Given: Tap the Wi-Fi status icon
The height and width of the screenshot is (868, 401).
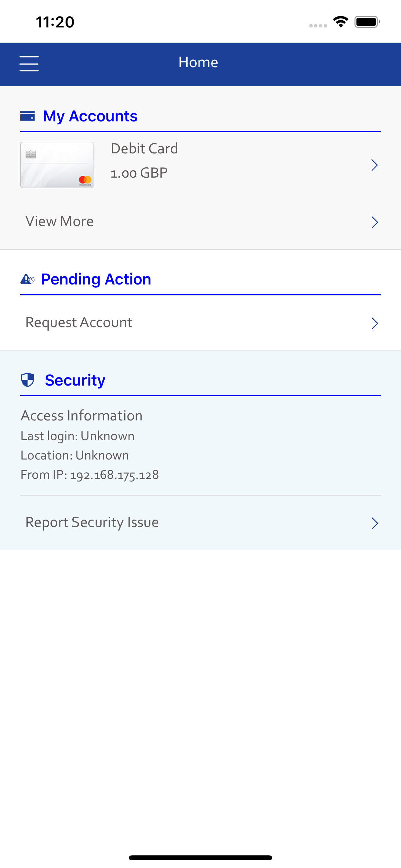Looking at the screenshot, I should click(341, 22).
